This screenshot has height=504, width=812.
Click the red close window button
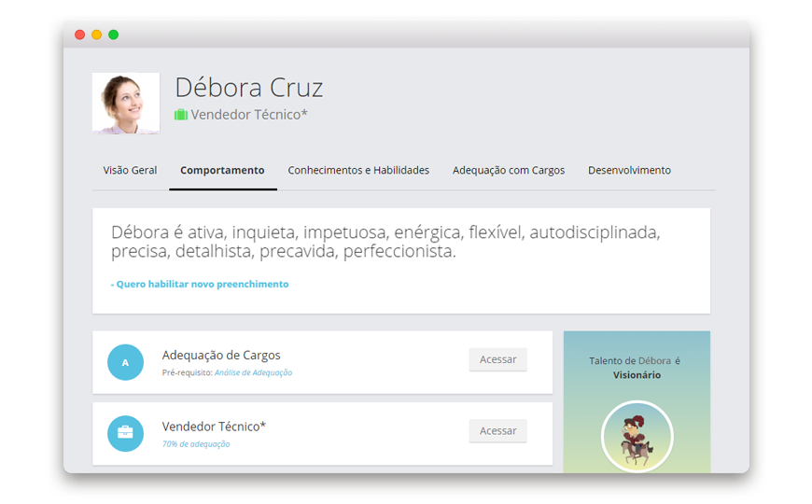pyautogui.click(x=79, y=35)
